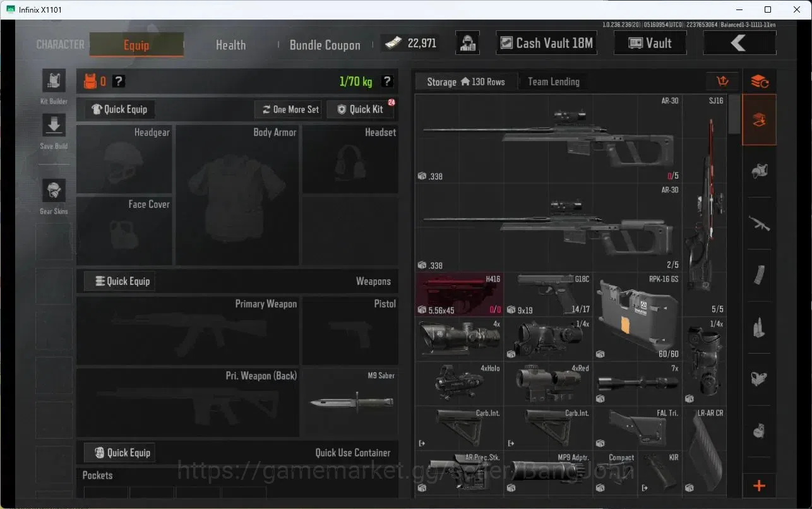Select the AR-30 rifle with 2/5 ammo
Image resolution: width=812 pixels, height=509 pixels.
(x=548, y=227)
